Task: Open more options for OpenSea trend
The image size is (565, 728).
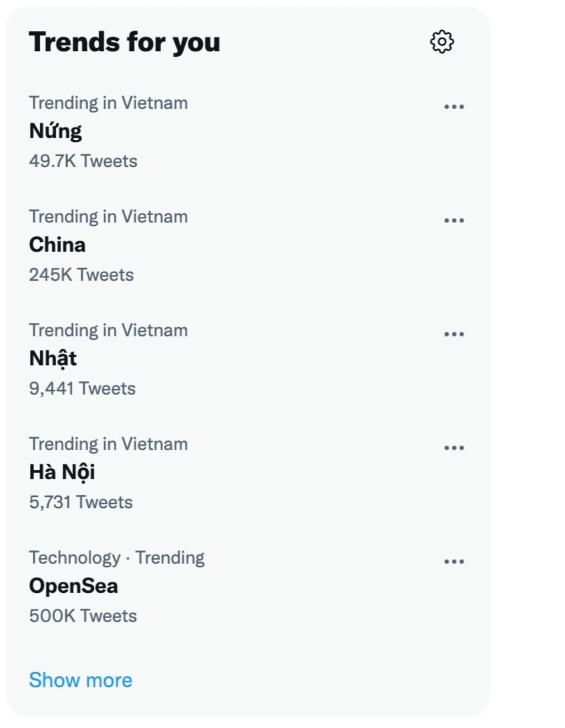Action: (x=454, y=561)
